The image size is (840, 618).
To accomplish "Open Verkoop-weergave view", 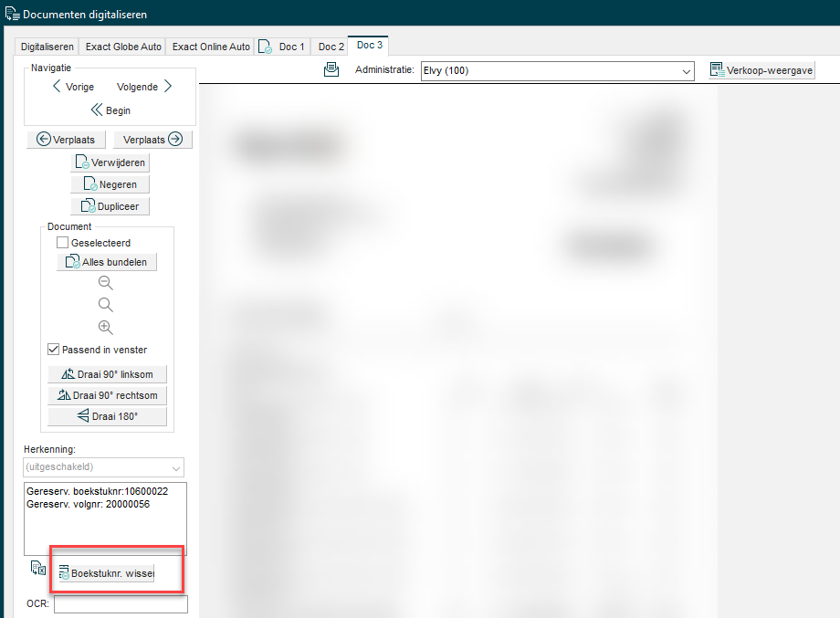I will (761, 70).
